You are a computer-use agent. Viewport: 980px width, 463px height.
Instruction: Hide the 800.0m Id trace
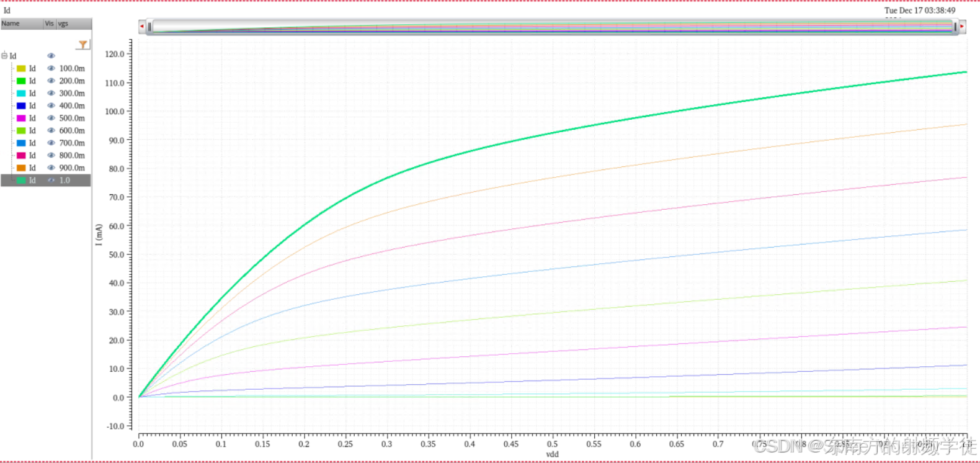point(51,155)
